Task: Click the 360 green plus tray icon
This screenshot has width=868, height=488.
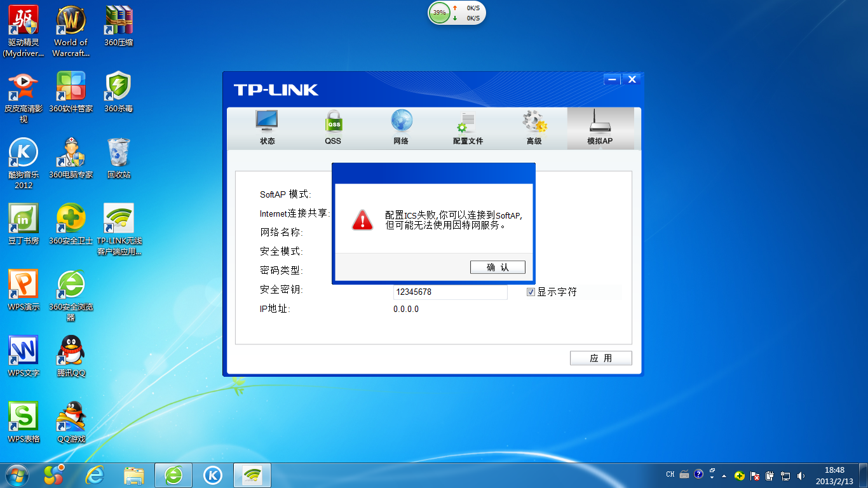Action: 739,475
